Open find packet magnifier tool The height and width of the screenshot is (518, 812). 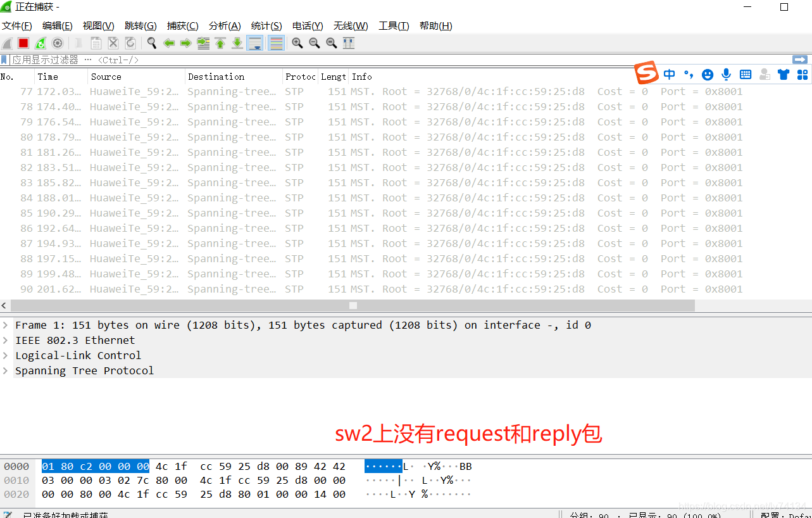(x=152, y=43)
